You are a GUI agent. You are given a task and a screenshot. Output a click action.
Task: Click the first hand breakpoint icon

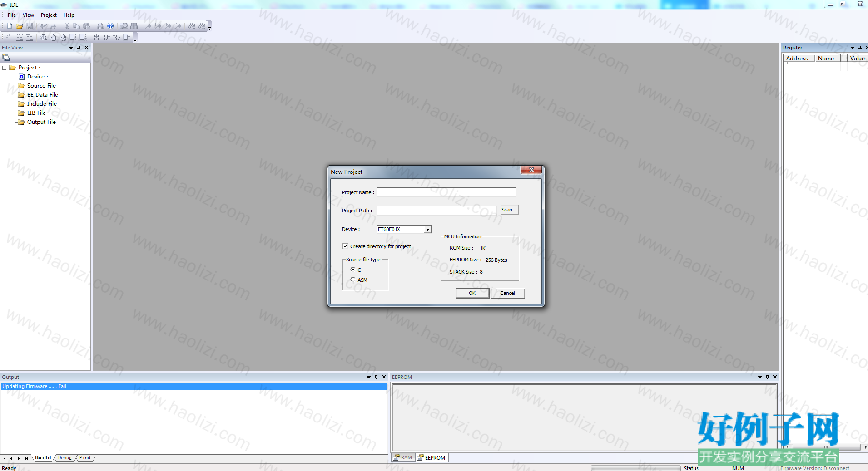point(53,38)
